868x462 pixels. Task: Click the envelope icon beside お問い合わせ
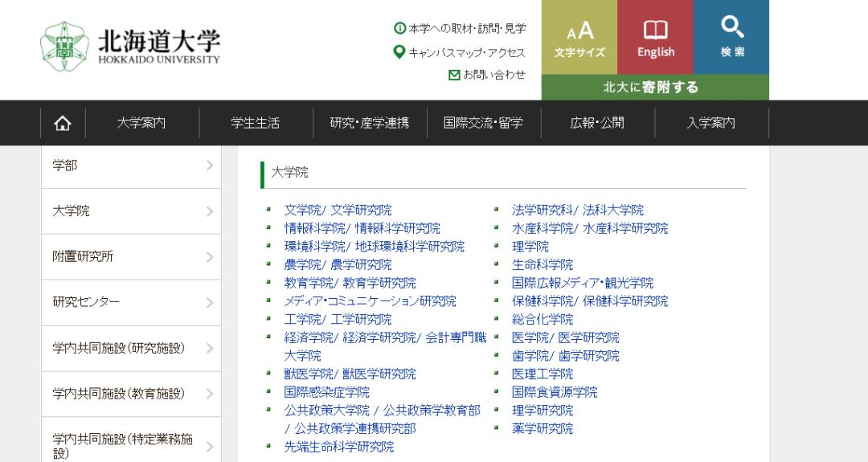pyautogui.click(x=454, y=75)
